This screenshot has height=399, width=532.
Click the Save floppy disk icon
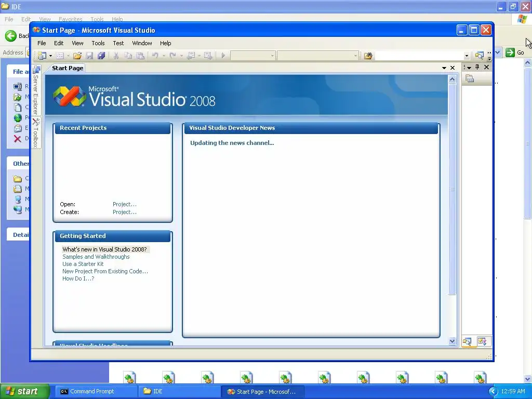point(89,56)
